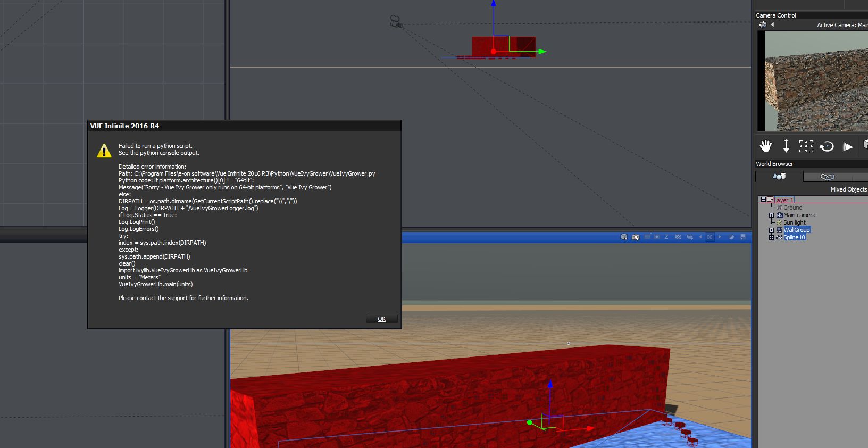Click OK in the VUE error dialog
The width and height of the screenshot is (868, 448).
tap(381, 319)
